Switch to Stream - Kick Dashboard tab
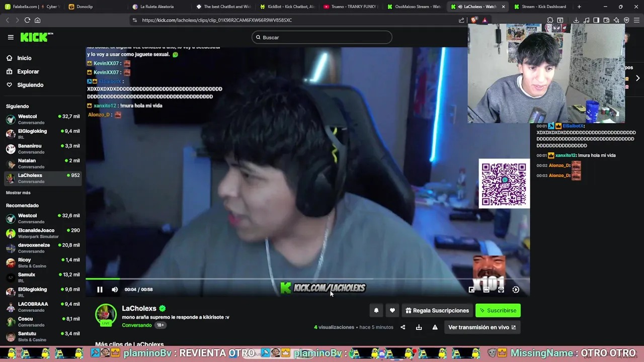 541,7
